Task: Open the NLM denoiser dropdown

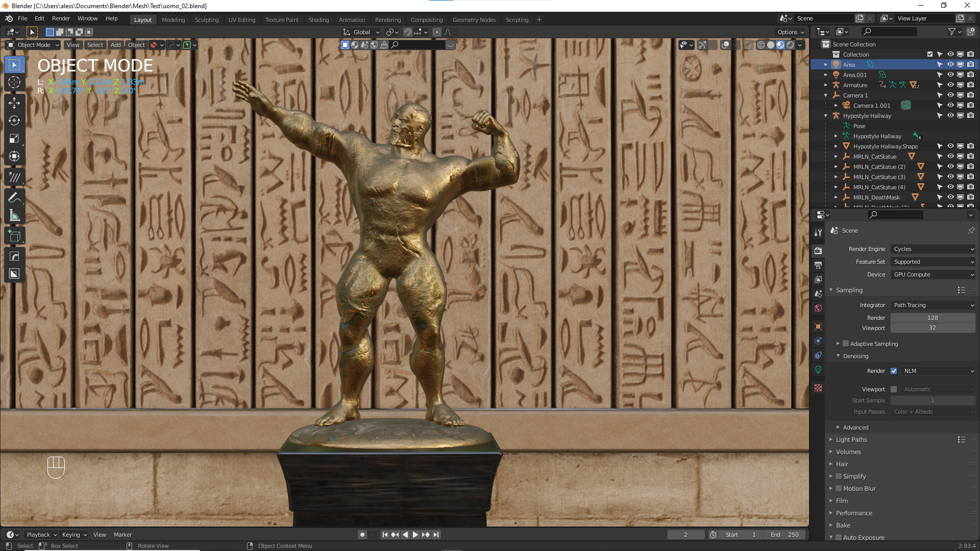Action: (938, 371)
